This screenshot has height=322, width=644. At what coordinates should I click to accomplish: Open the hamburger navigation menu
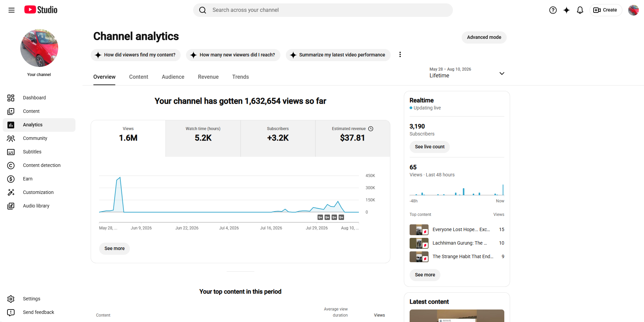[x=11, y=10]
